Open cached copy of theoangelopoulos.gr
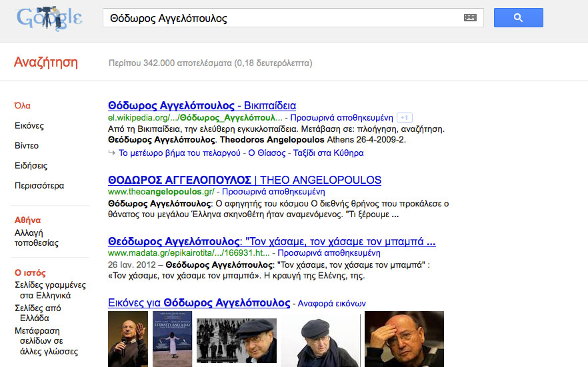 point(273,192)
